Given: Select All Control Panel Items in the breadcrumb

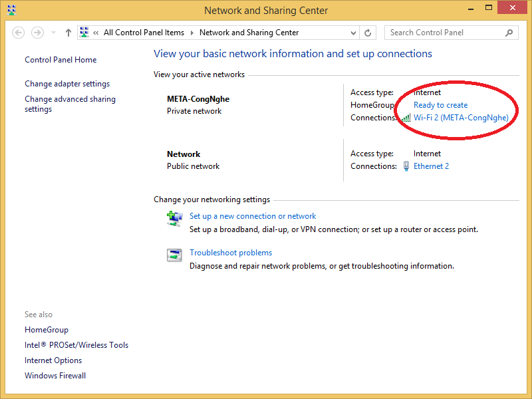Looking at the screenshot, I should pyautogui.click(x=144, y=33).
